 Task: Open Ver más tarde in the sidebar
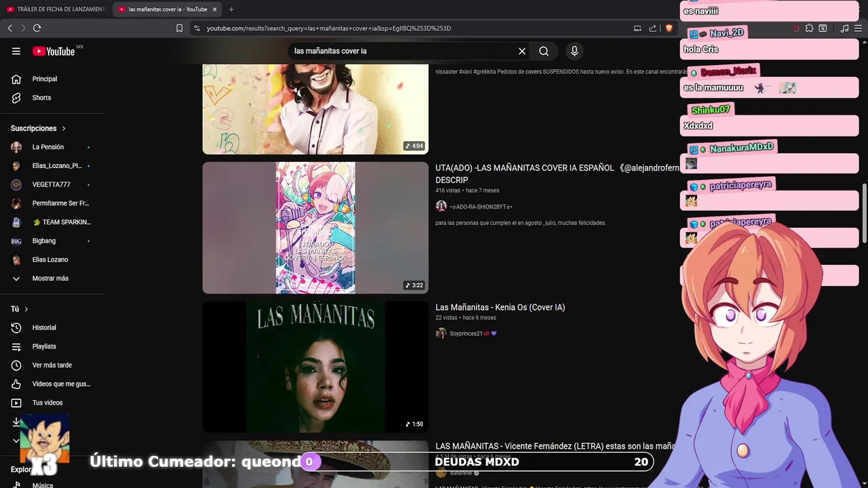pos(52,365)
